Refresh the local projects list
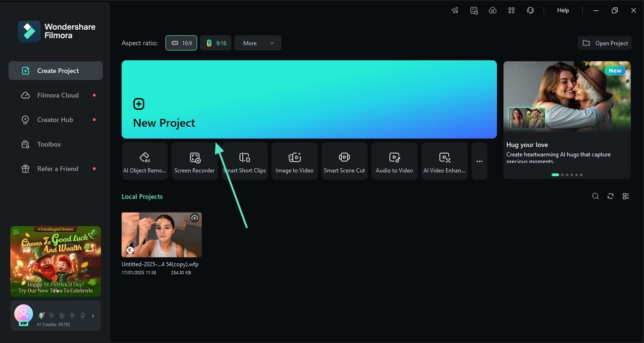644x343 pixels. point(610,196)
